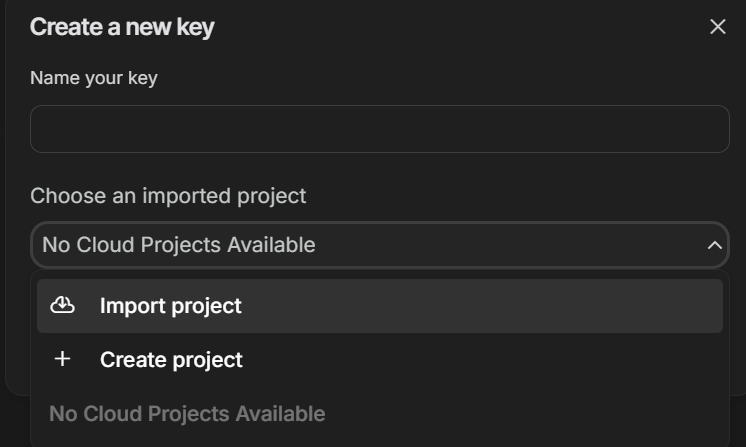
Task: Click the greyed-out No Cloud Projects Available list entry
Action: click(187, 413)
